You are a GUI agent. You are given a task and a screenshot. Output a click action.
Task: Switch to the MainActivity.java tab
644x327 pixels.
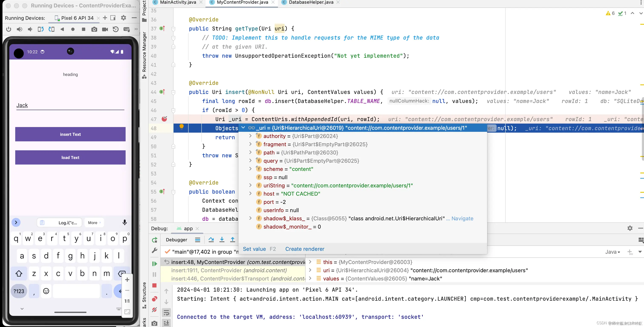coord(178,2)
